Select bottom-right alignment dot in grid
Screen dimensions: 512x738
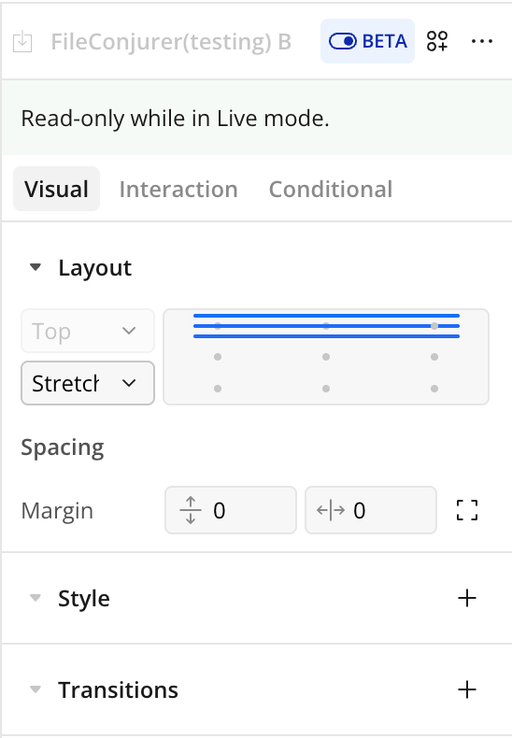(434, 389)
